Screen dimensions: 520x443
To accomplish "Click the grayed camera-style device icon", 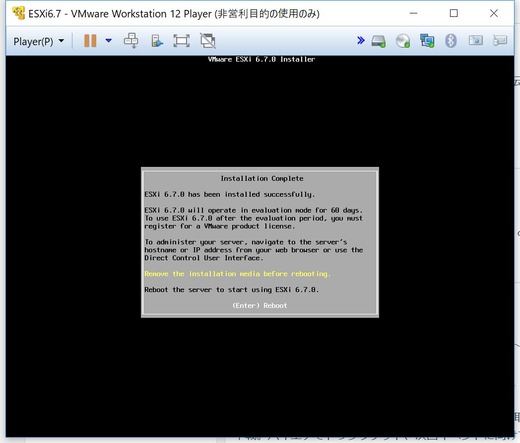I will pos(476,41).
